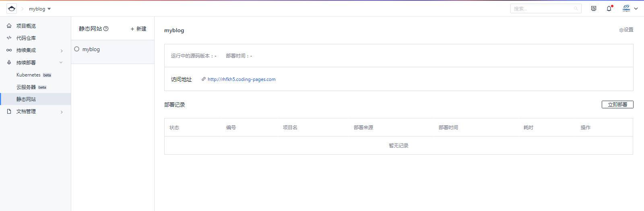Open the myblog project dropdown
Viewport: 644px width, 211px height.
tap(40, 9)
